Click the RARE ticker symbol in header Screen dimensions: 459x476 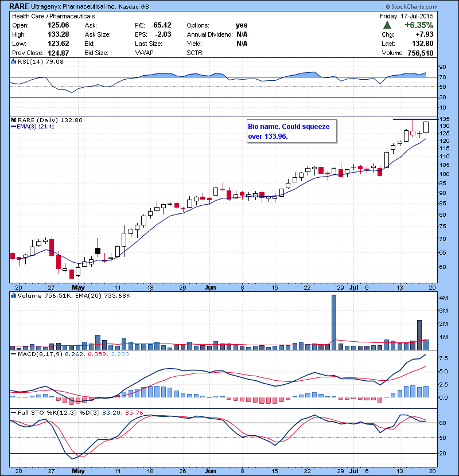19,6
